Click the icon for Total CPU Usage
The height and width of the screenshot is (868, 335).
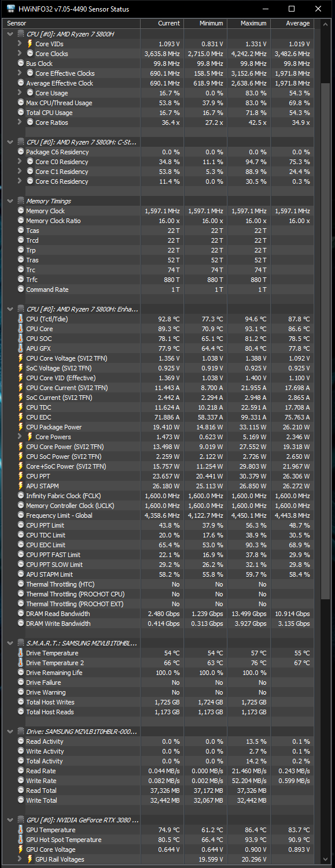coord(21,113)
